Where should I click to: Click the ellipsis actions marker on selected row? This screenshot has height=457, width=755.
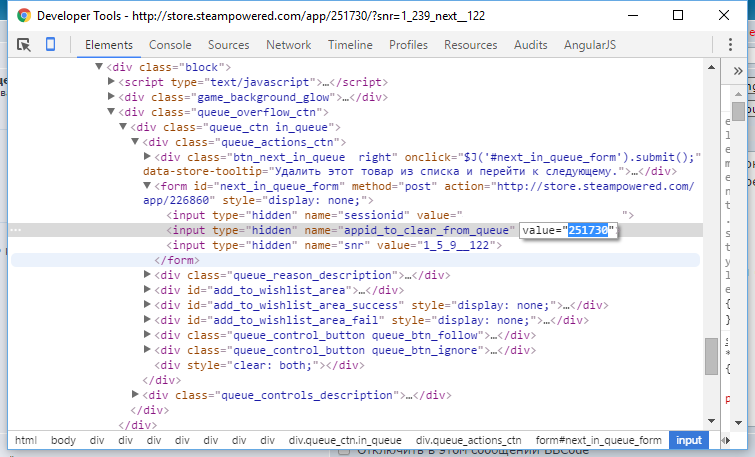tap(16, 230)
